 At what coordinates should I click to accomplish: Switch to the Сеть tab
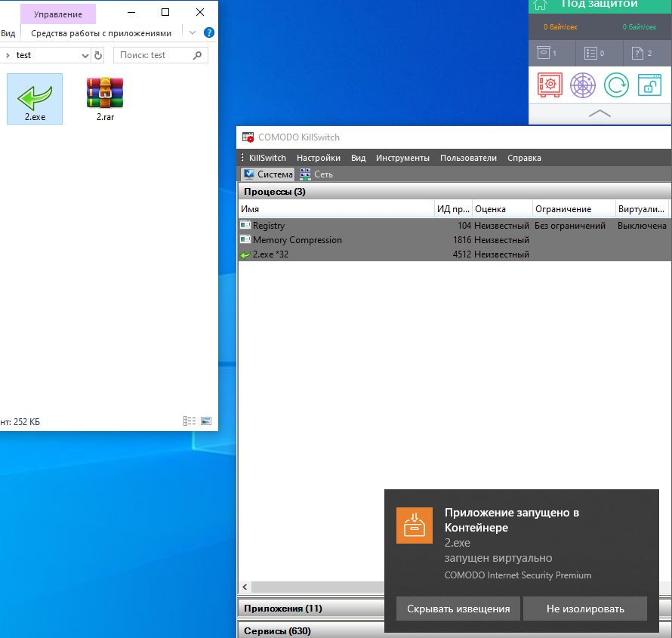coord(316,174)
